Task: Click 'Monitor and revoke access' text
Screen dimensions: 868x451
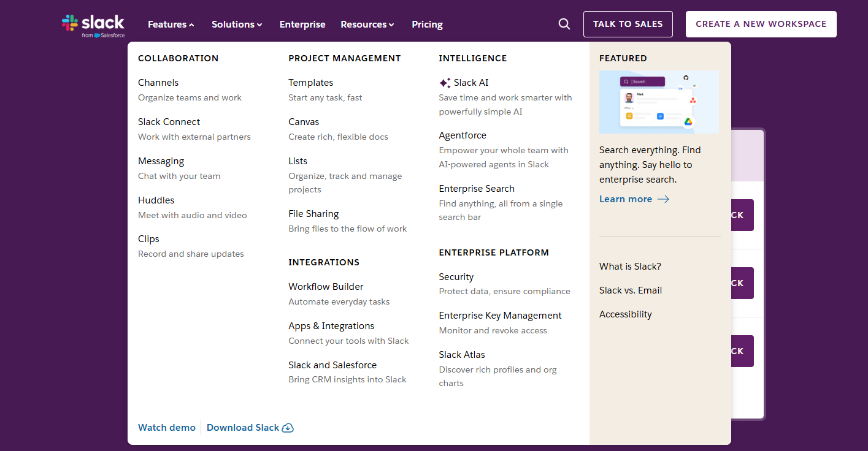Action: click(493, 331)
